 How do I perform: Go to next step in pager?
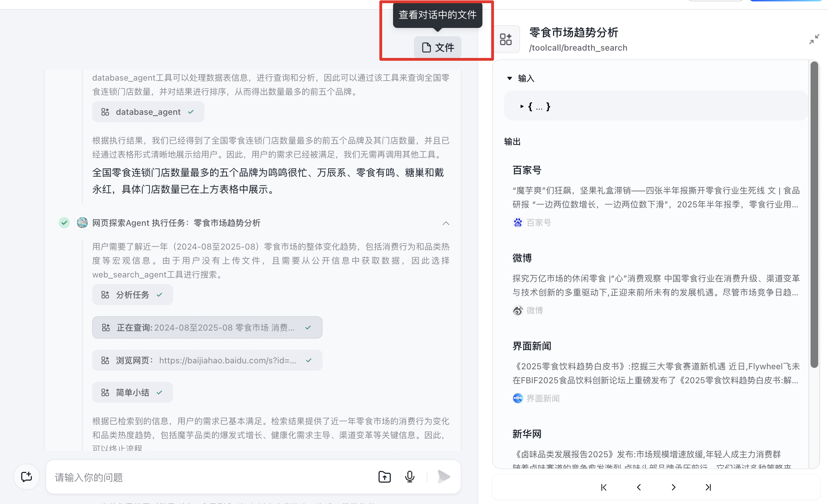point(674,487)
